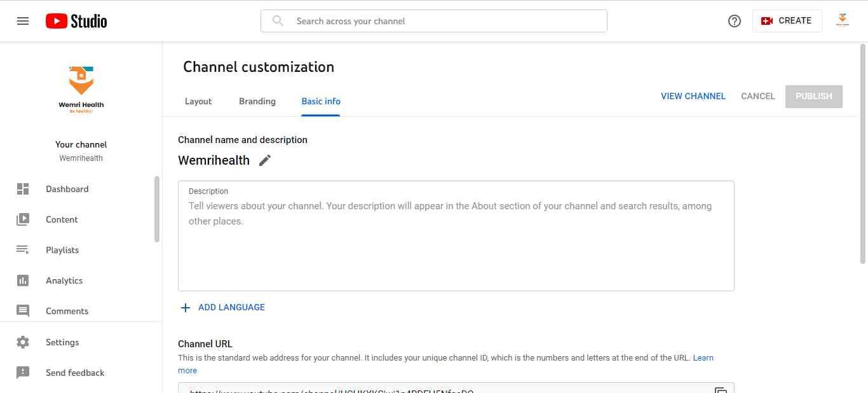Click Send feedback in the sidebar
Viewport: 868px width, 393px height.
[x=75, y=373]
